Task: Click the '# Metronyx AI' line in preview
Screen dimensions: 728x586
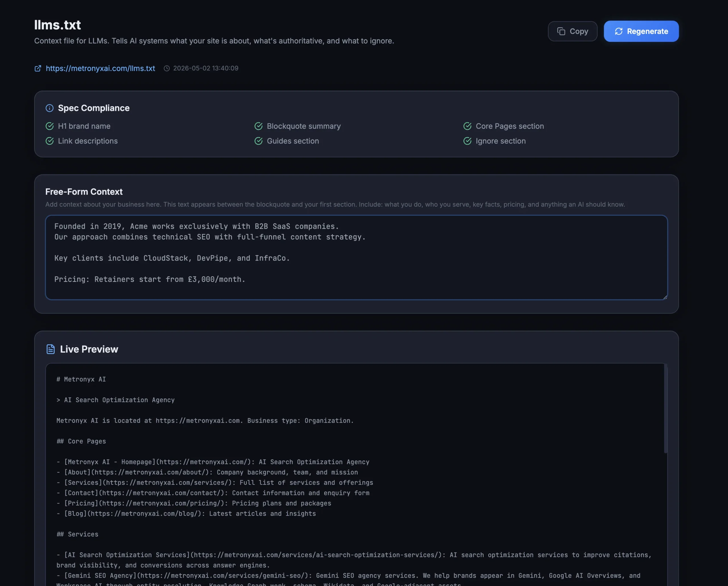Action: [x=81, y=379]
